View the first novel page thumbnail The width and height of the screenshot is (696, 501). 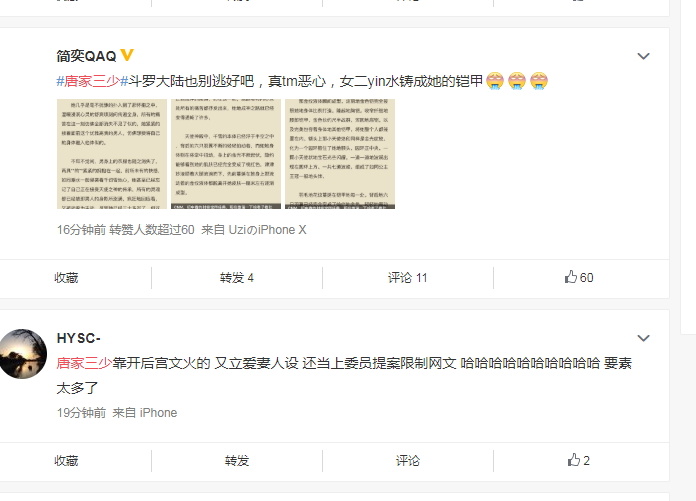tap(112, 154)
